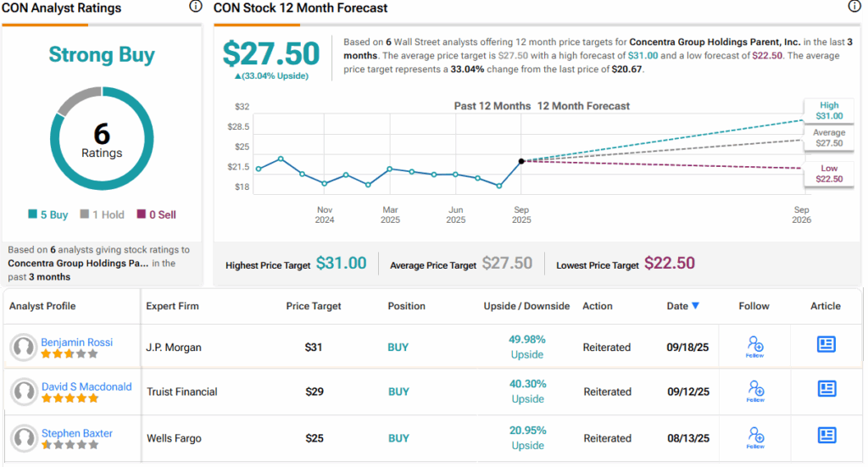868x467 pixels.
Task: Click the Low $22.50 forecast label
Action: click(828, 174)
